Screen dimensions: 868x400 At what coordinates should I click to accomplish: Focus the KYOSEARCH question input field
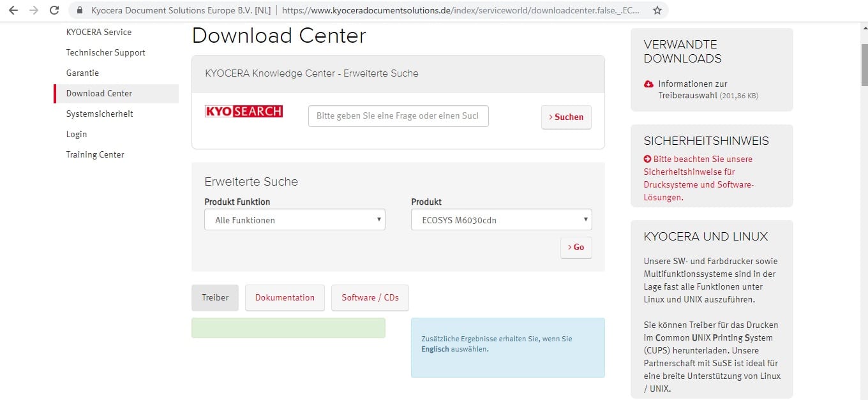(x=398, y=116)
